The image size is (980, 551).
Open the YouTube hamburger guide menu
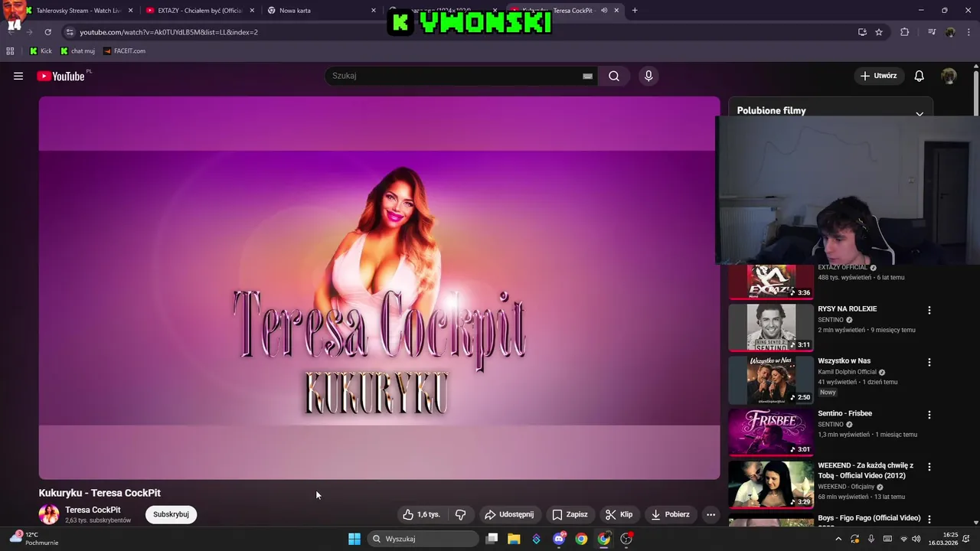18,76
